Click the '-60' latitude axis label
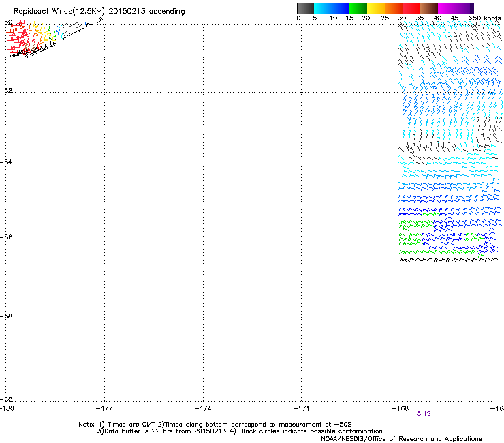504x443 pixels. [6, 399]
